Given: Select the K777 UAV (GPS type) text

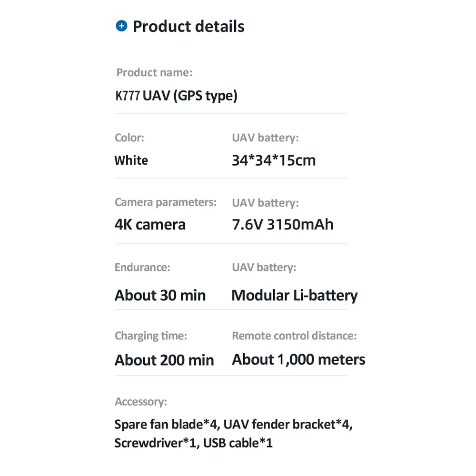Looking at the screenshot, I should [x=176, y=96].
